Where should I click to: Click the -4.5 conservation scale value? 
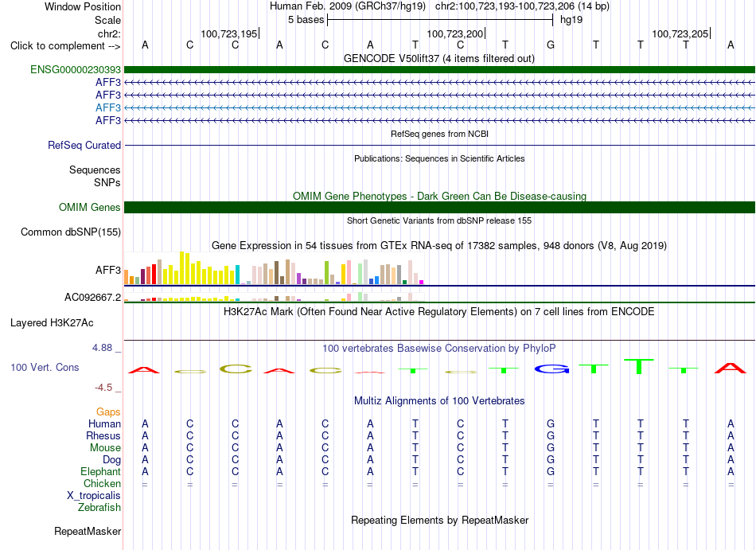coord(103,388)
